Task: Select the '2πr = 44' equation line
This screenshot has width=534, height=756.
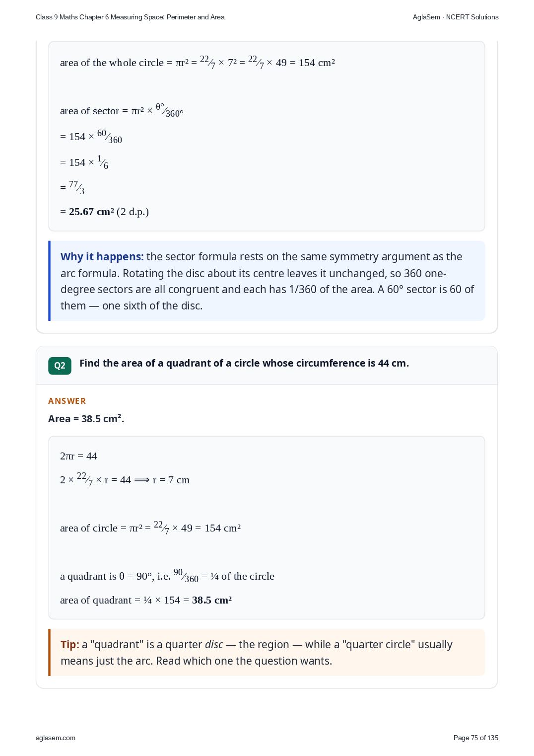Action: pos(78,456)
